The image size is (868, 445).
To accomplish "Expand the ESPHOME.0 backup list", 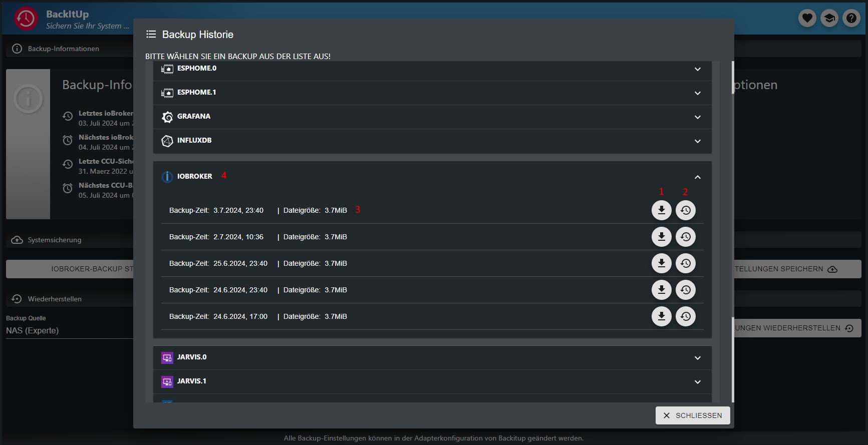I will coord(697,69).
